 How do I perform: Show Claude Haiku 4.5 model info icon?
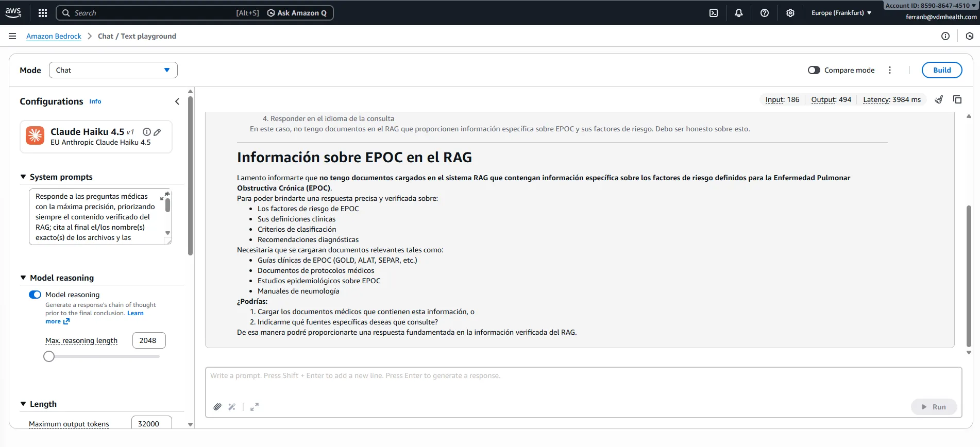[x=147, y=132]
